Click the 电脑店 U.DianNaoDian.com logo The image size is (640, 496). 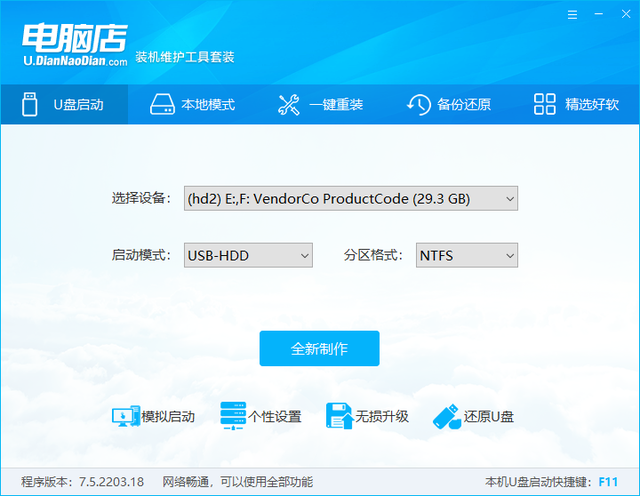tap(75, 44)
